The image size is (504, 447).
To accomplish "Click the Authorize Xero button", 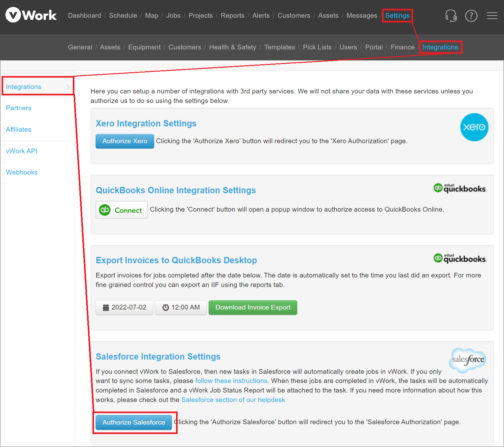I will 125,141.
